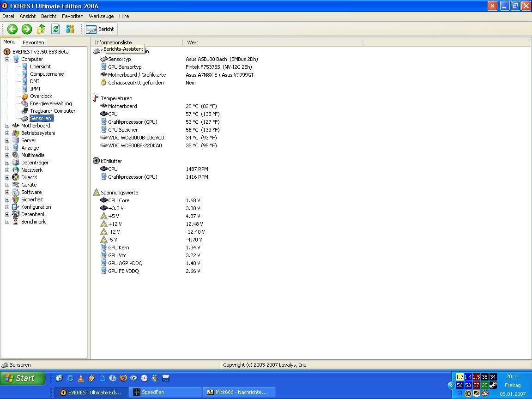532x399 pixels.
Task: Click the Spannungswerte section warning icon
Action: (97, 193)
